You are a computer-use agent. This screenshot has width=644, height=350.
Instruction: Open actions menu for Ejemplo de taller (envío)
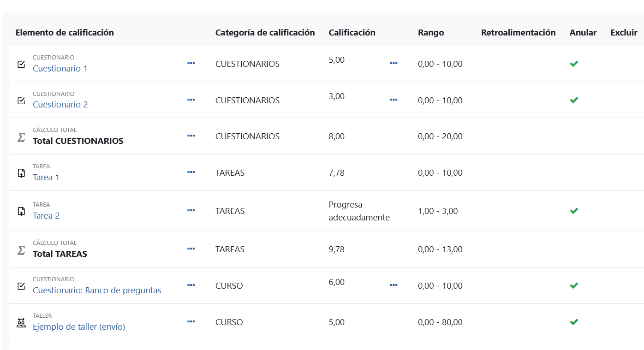point(191,321)
